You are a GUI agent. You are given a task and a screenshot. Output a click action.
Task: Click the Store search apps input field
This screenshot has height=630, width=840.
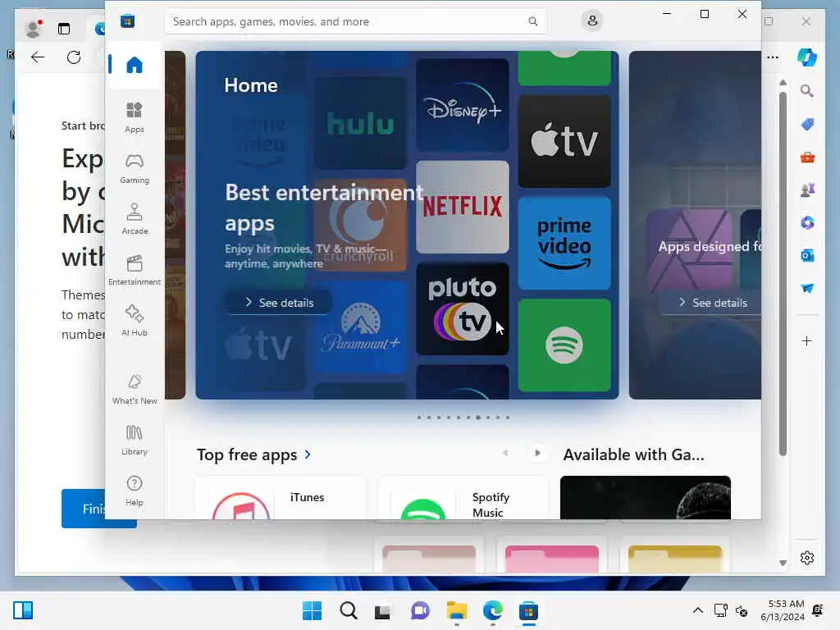(356, 21)
